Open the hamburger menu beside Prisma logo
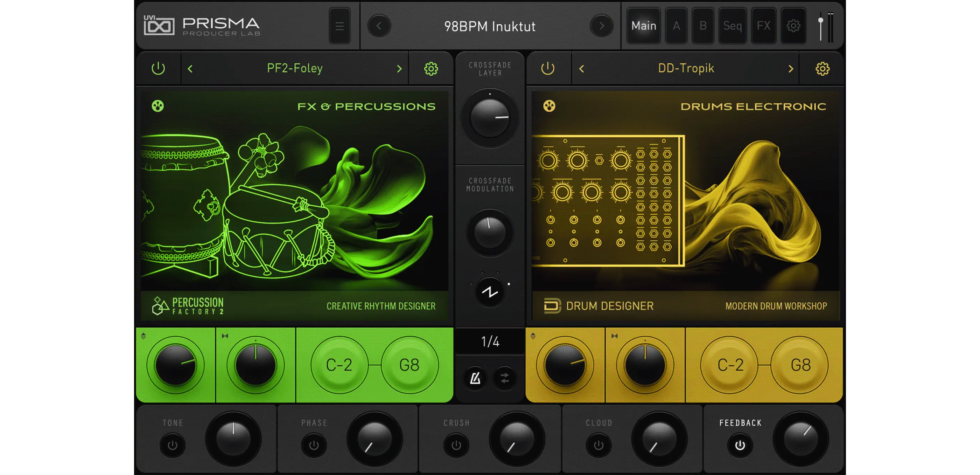Image resolution: width=980 pixels, height=475 pixels. [339, 26]
